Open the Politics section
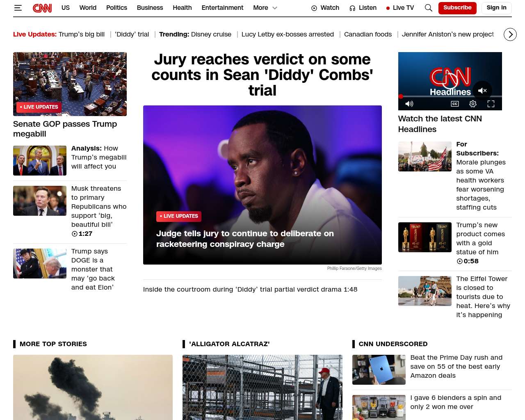 pyautogui.click(x=116, y=8)
